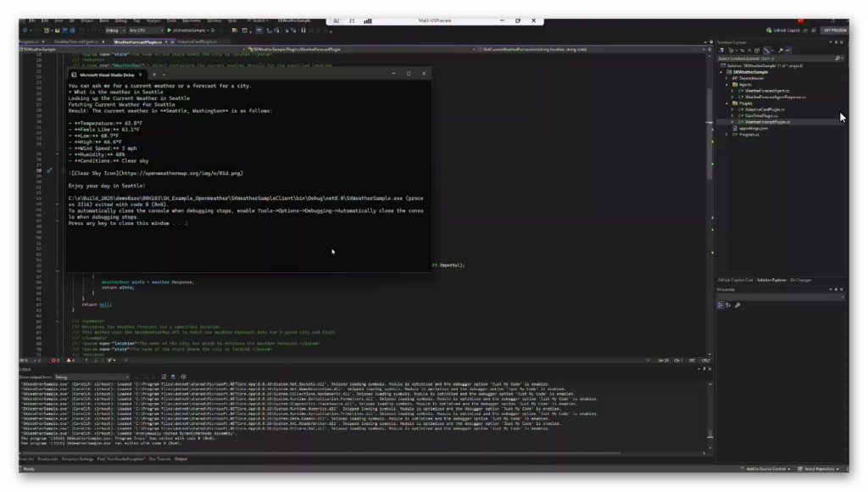Click the Categorized view icon in Properties panel

tap(721, 305)
